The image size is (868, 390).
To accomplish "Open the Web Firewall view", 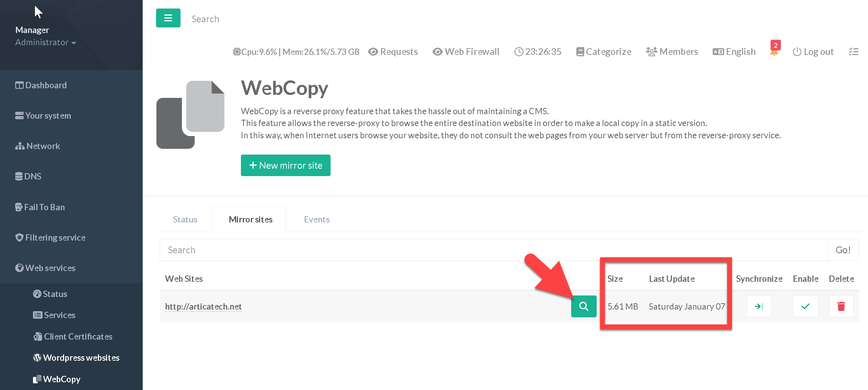I will click(x=466, y=52).
